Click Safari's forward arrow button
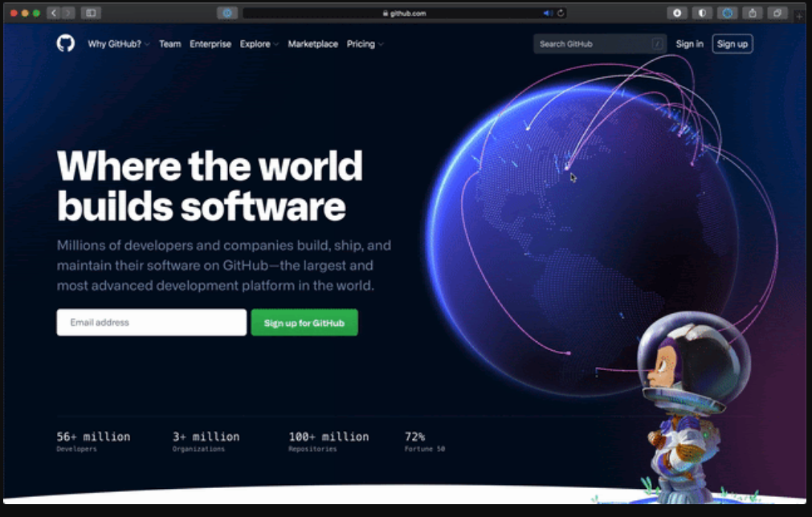This screenshot has height=517, width=812. click(x=68, y=13)
